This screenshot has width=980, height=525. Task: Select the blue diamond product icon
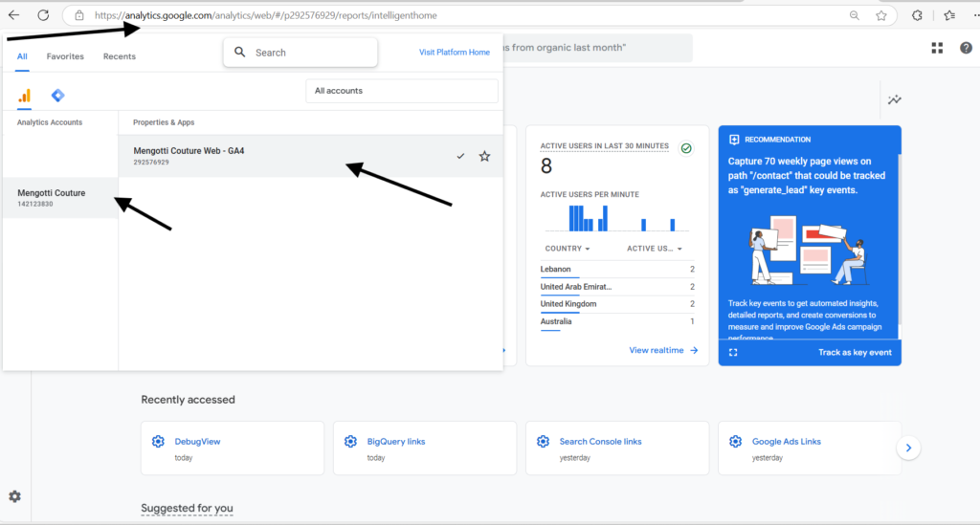[57, 96]
